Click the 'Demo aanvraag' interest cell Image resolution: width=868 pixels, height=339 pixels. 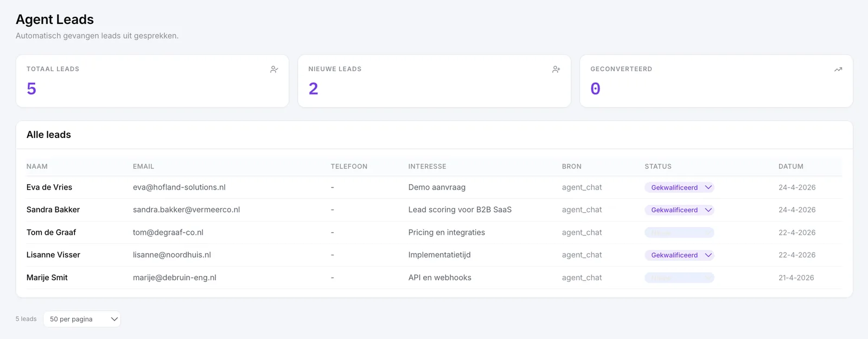pyautogui.click(x=437, y=187)
